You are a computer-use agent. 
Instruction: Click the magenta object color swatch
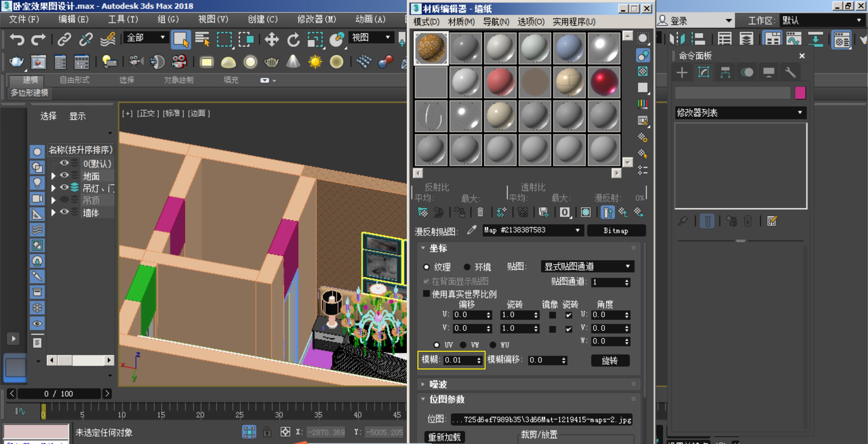pyautogui.click(x=800, y=93)
